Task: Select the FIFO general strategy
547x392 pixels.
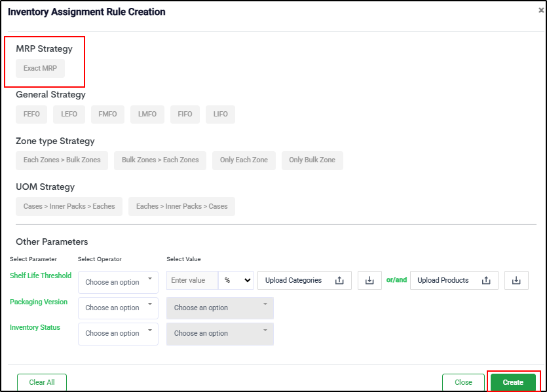Action: pos(185,114)
